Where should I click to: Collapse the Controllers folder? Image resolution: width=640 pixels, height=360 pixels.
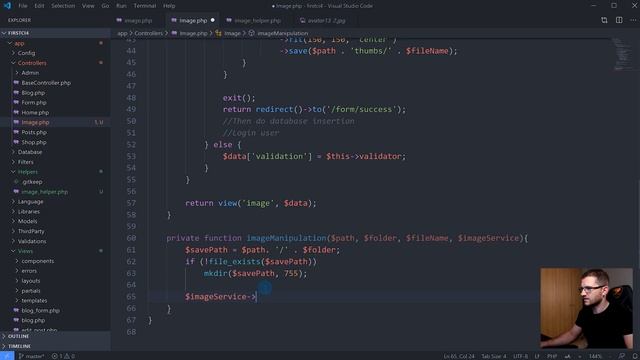pos(55,63)
